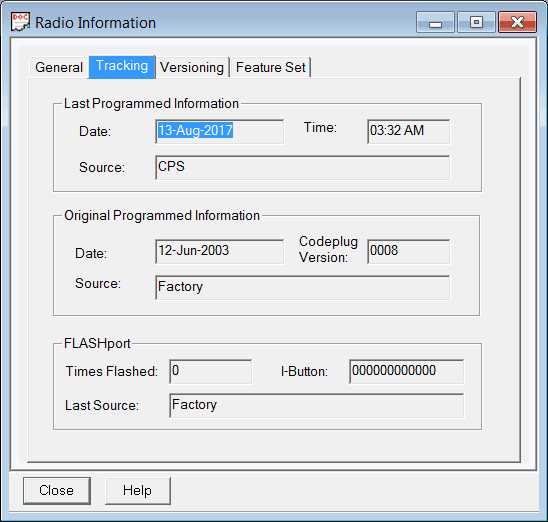The image size is (548, 522).
Task: Close window with the red X button
Action: coord(517,22)
